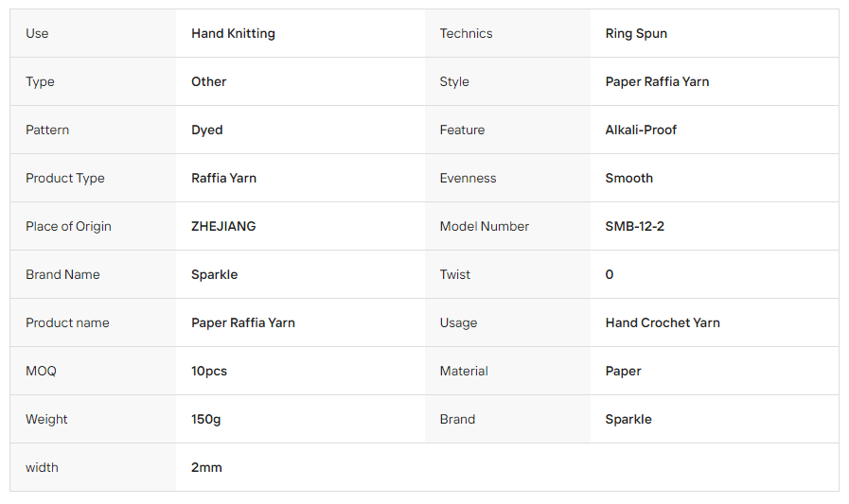Click the Hand Knitting value
The image size is (849, 504).
click(x=233, y=33)
